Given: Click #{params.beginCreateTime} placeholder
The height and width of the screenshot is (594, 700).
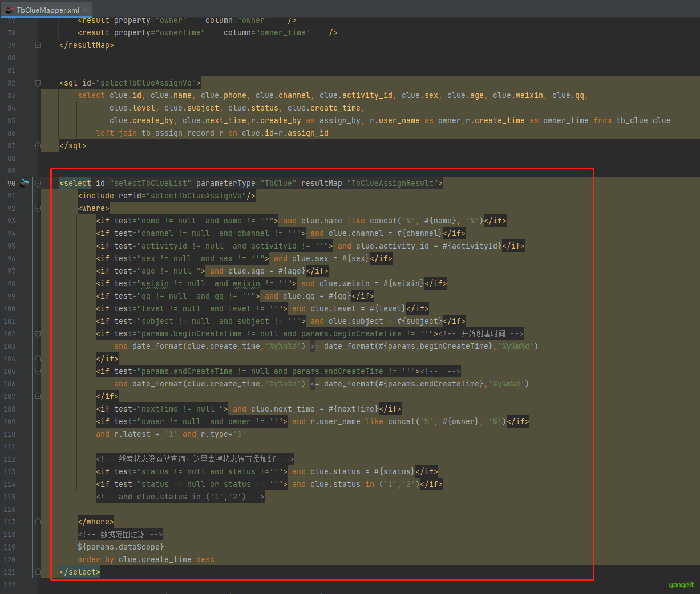Looking at the screenshot, I should click(436, 346).
